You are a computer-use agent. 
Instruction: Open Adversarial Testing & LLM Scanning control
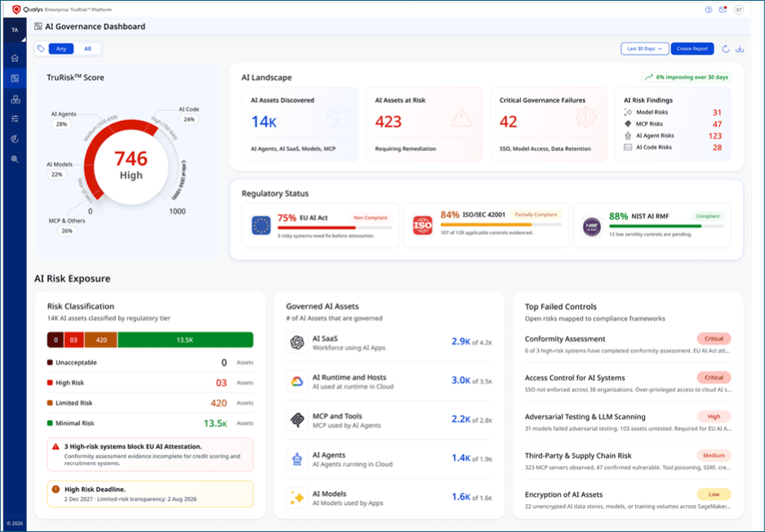627,423
